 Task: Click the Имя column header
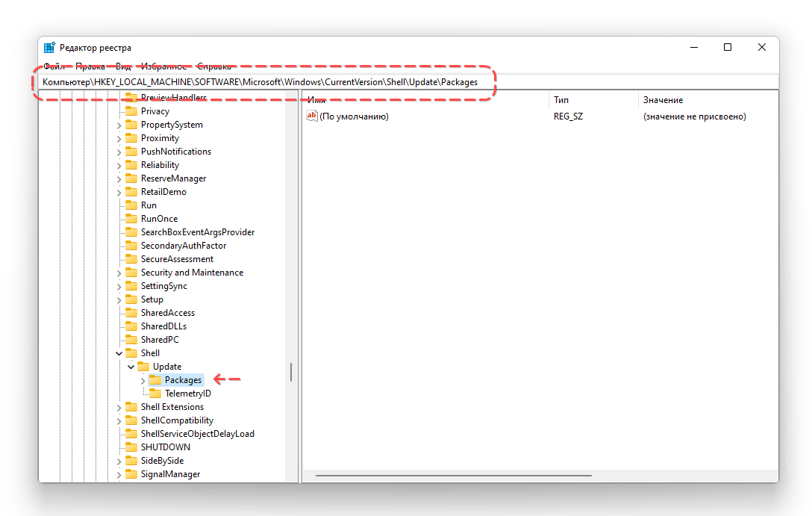(x=425, y=100)
